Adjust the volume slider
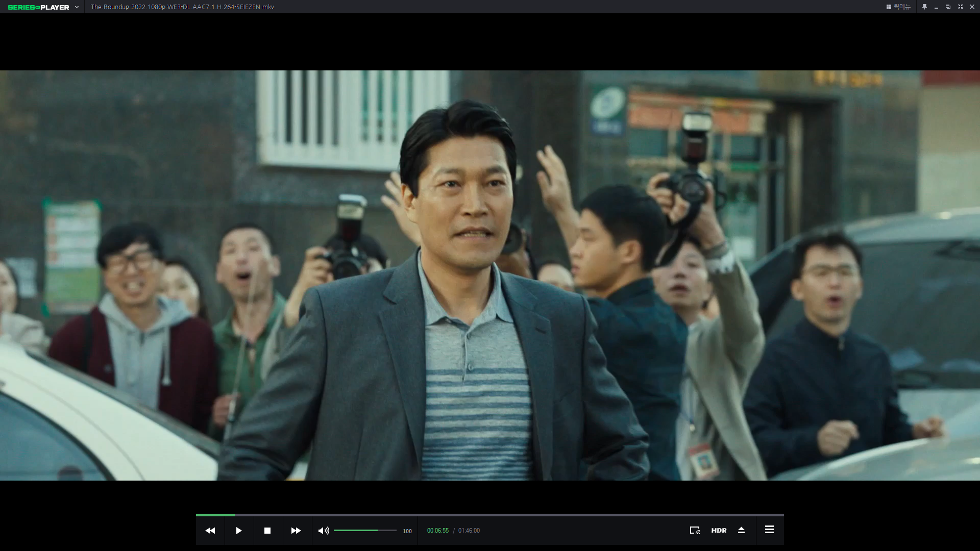This screenshot has height=551, width=980. (365, 531)
